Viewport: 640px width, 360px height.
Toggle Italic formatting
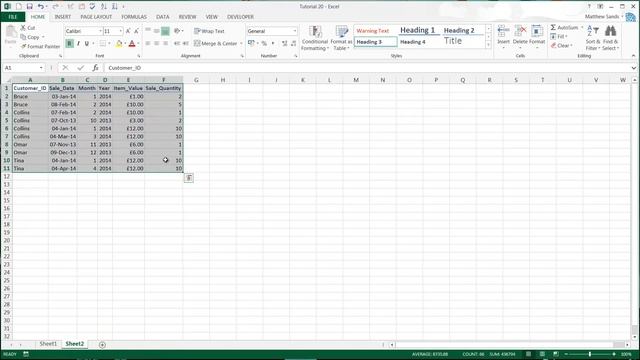pyautogui.click(x=78, y=43)
